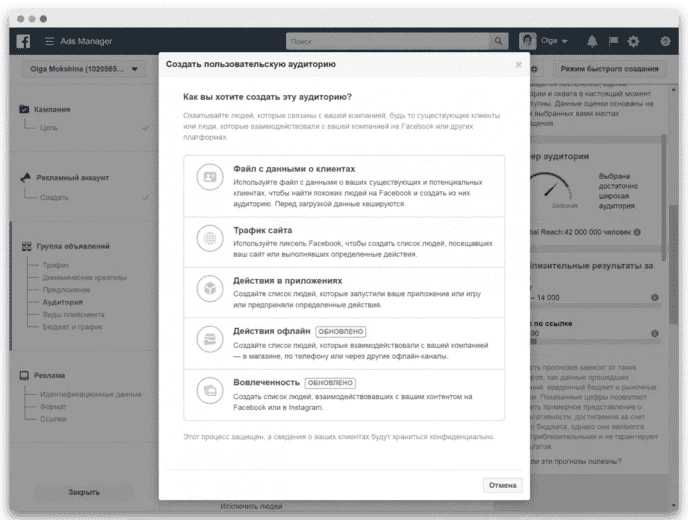Viewport: 688px width, 520px height.
Task: Click the audience size gauge
Action: [551, 187]
